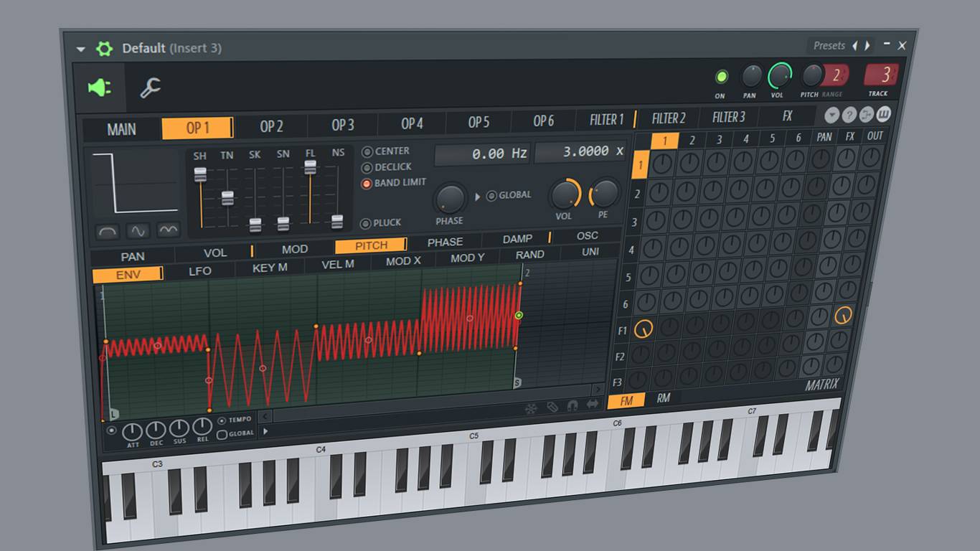Click the round W logo button

[884, 114]
